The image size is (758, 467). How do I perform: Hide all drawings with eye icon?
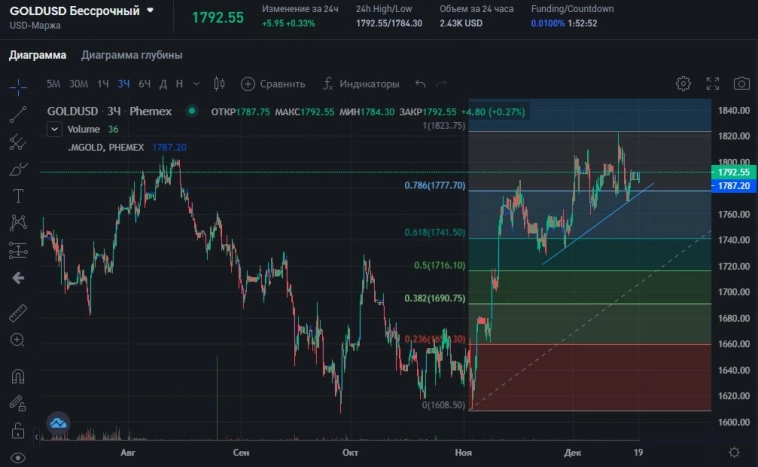[18, 458]
